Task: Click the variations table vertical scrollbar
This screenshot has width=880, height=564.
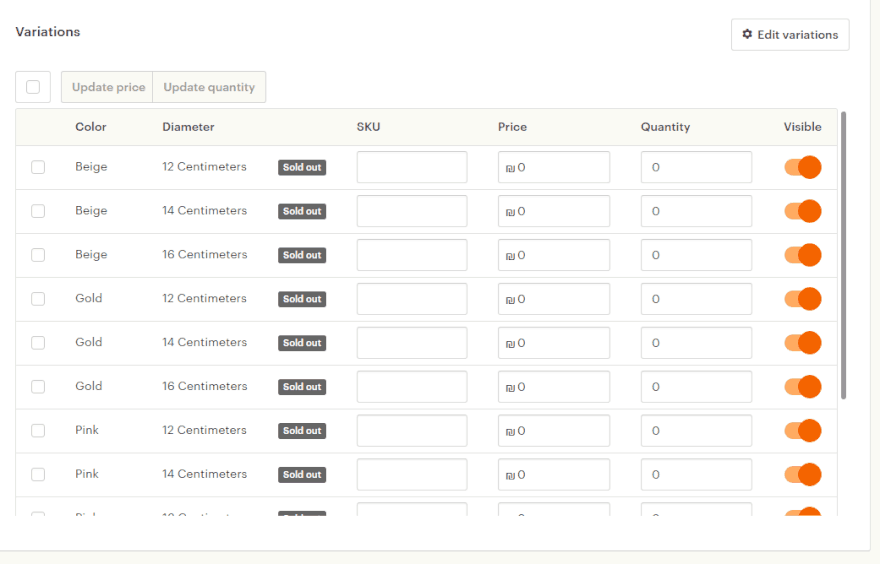Action: point(844,255)
